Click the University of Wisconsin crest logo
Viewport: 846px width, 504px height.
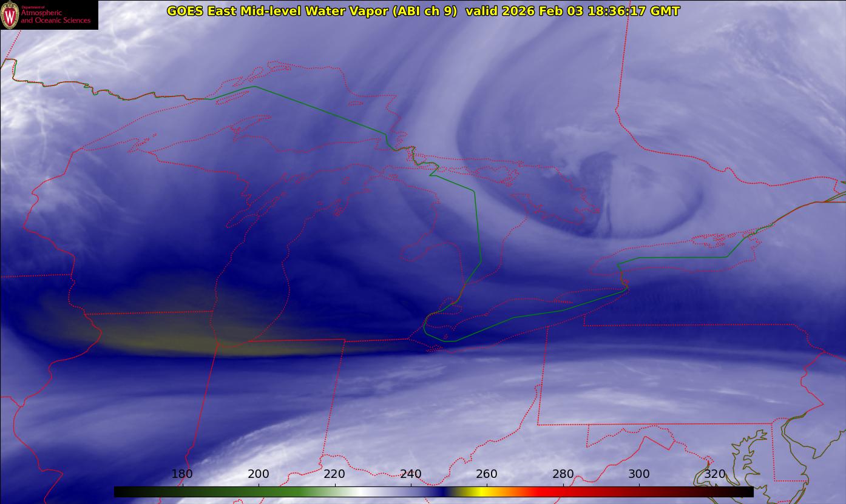10,15
